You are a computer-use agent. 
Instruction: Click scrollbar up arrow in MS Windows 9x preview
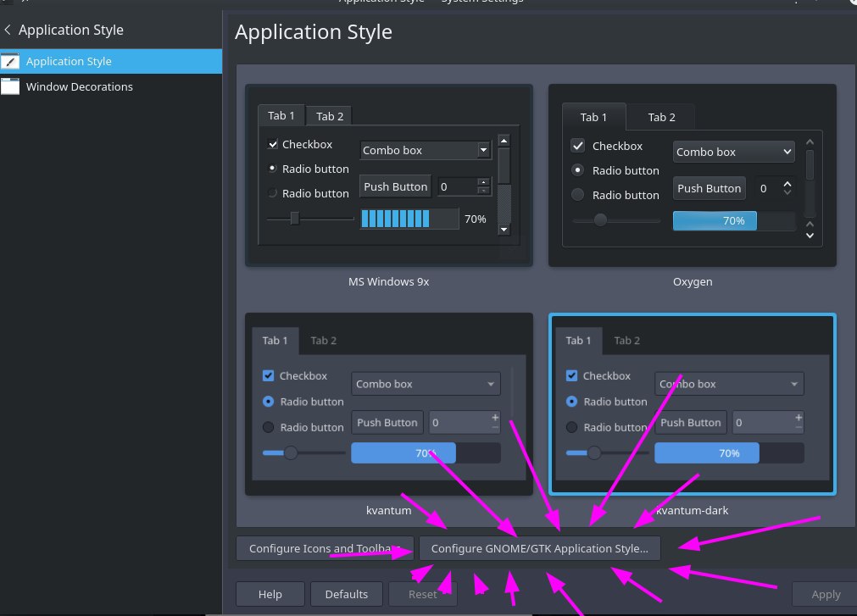point(504,141)
